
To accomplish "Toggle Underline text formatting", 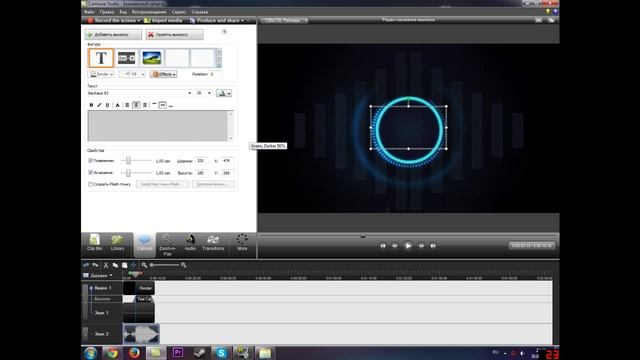I will pos(107,105).
